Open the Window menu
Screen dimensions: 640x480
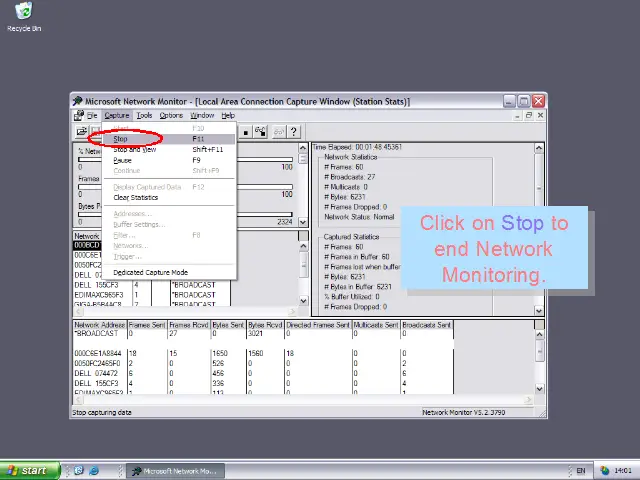pos(202,116)
